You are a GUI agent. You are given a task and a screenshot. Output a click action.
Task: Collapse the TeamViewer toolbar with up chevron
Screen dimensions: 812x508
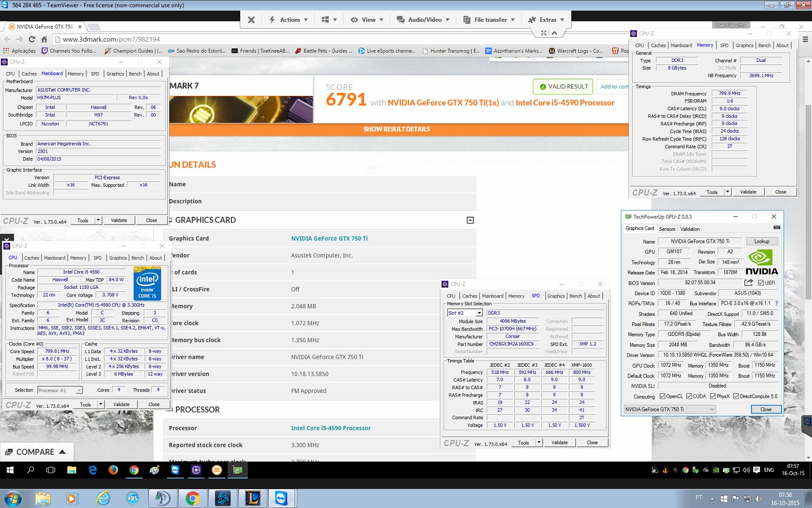pos(554,33)
